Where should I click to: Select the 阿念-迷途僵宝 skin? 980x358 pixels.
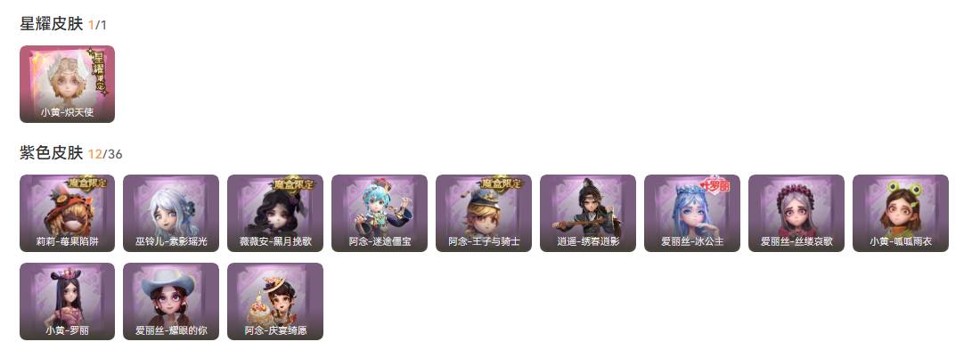coord(380,213)
